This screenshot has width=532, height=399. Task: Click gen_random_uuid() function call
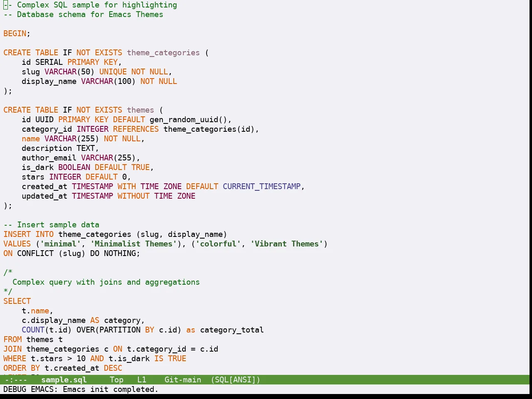188,120
